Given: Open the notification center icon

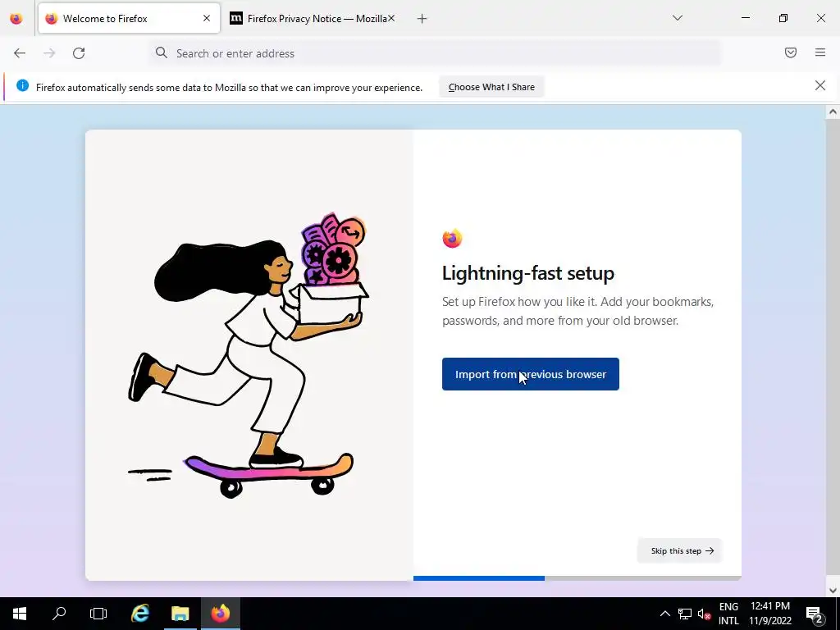Looking at the screenshot, I should 814,614.
